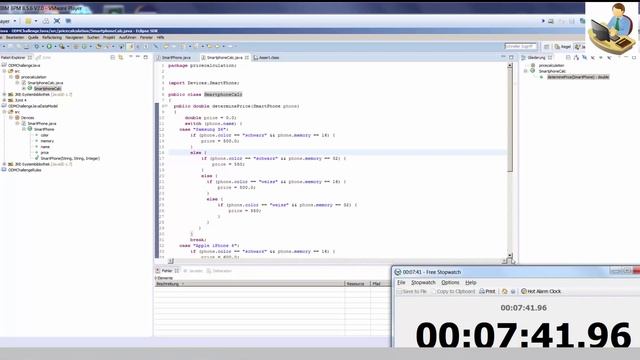Select the color field of SmartPhone

(44, 135)
